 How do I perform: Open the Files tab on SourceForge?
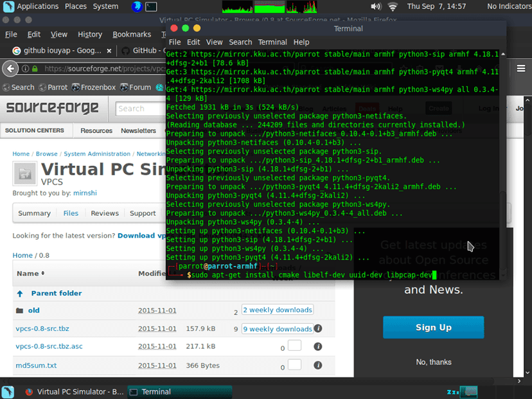pos(71,213)
